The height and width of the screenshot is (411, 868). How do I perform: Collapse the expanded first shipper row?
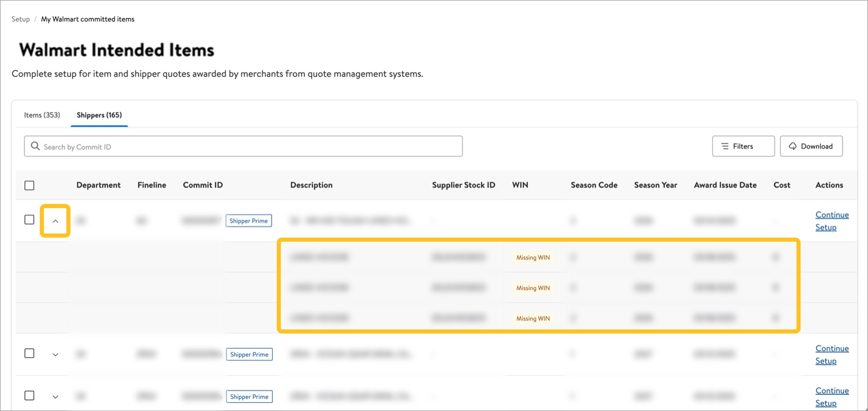[x=55, y=221]
